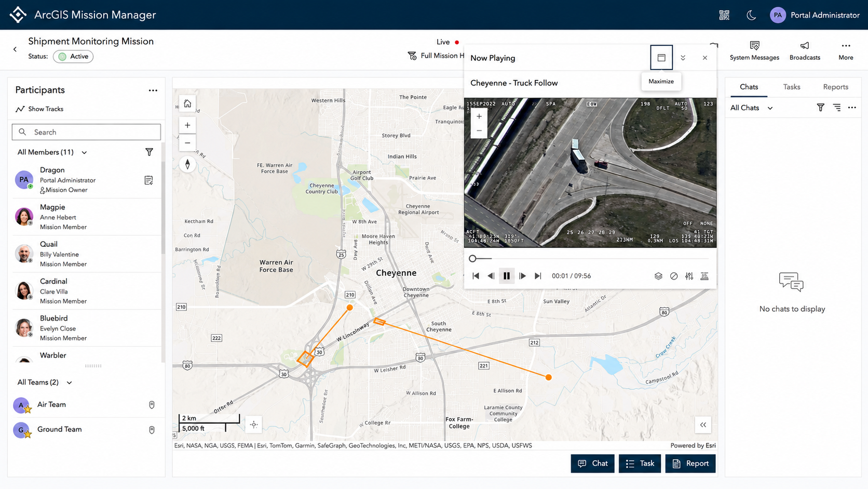Expand the All Teams (2) dropdown
Image resolution: width=868 pixels, height=489 pixels.
45,382
